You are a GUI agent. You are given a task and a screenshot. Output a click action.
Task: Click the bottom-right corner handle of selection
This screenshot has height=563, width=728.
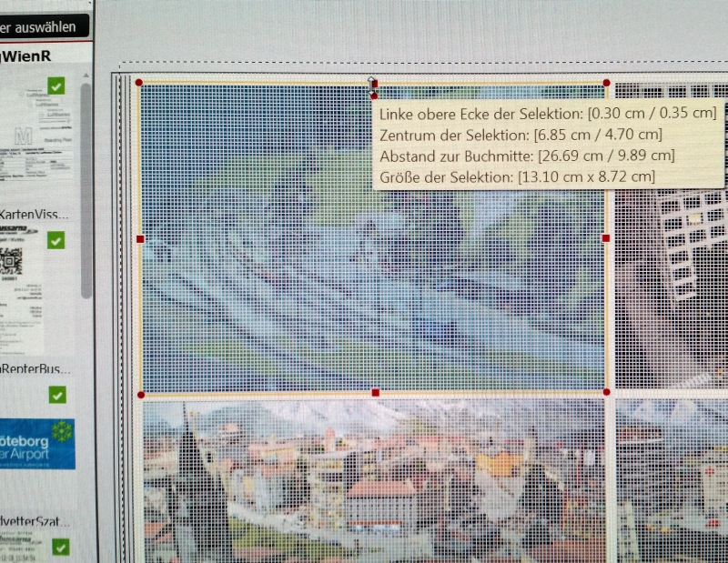[x=606, y=392]
